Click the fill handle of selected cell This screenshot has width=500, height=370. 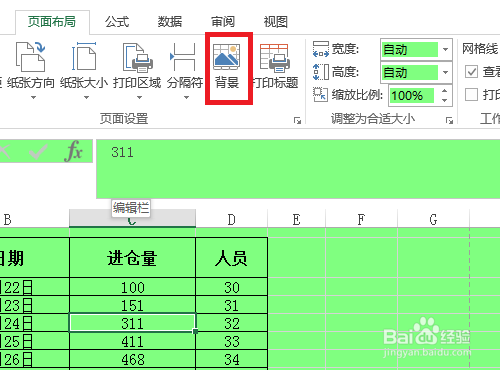[195, 331]
